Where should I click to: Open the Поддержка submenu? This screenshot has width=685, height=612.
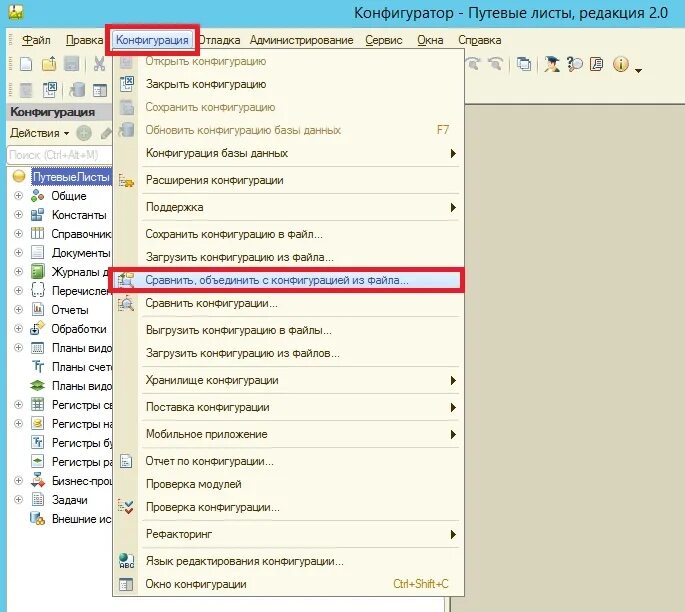[286, 207]
